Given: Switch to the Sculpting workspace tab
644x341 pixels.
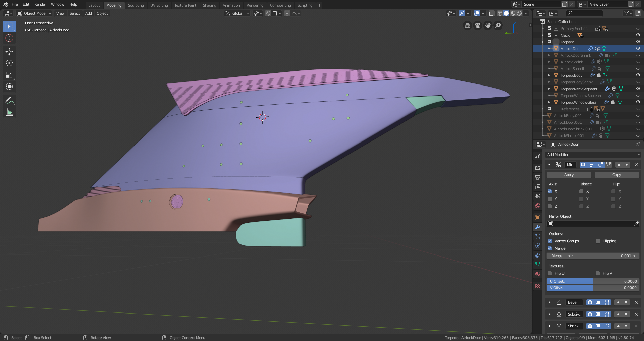Looking at the screenshot, I should 136,5.
